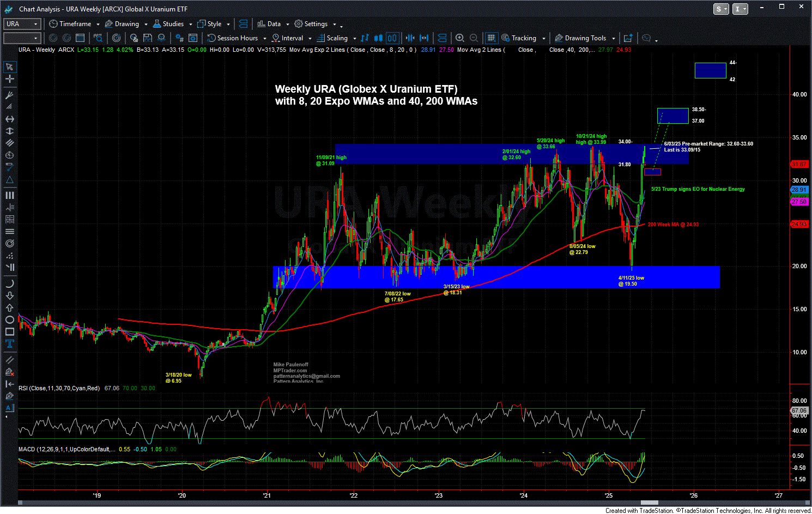
Task: Click the '26 time axis label
Action: point(694,495)
